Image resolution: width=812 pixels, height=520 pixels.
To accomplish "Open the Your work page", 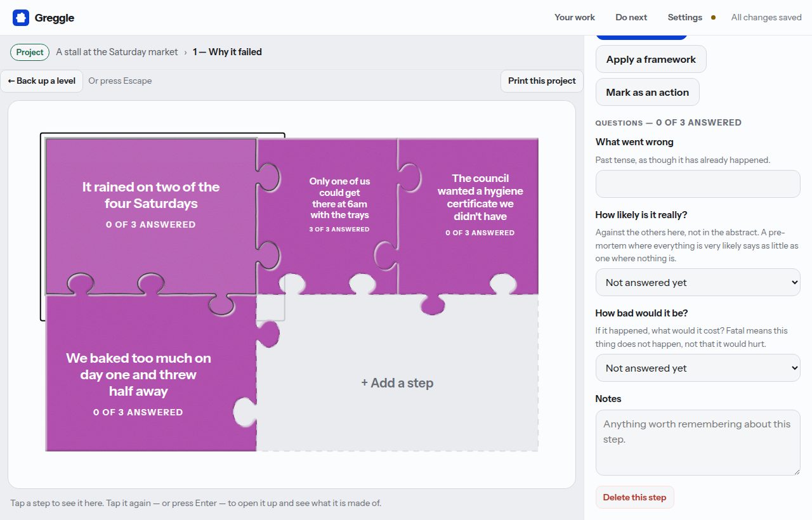I will point(575,18).
